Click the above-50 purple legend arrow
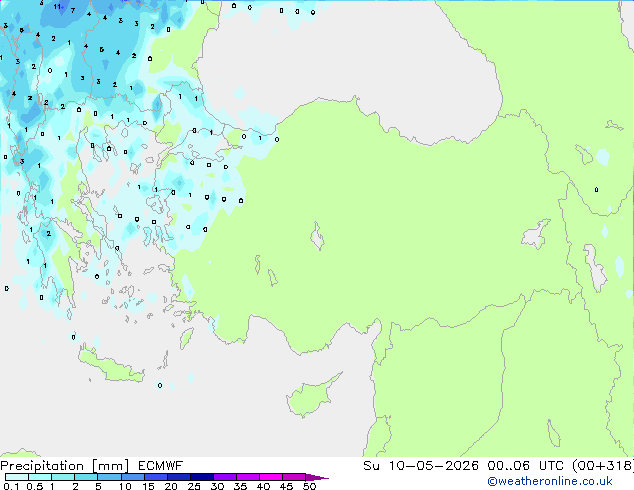Image resolution: width=634 pixels, height=490 pixels. click(317, 477)
